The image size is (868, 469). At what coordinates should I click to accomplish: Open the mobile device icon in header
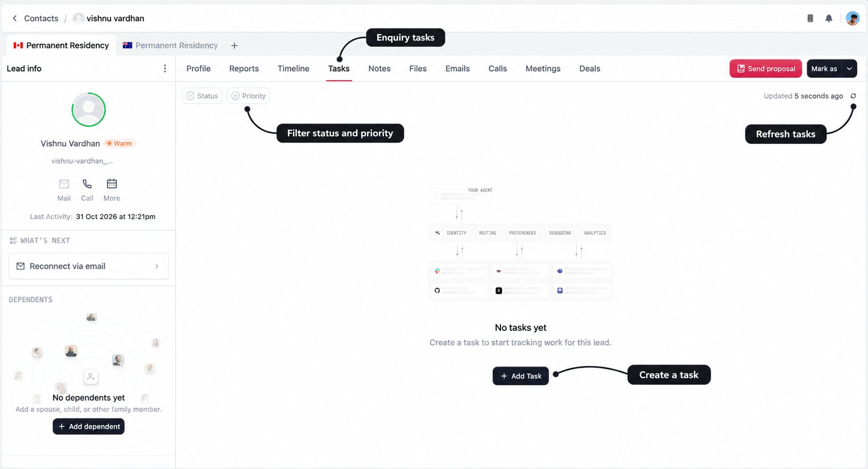click(x=810, y=18)
